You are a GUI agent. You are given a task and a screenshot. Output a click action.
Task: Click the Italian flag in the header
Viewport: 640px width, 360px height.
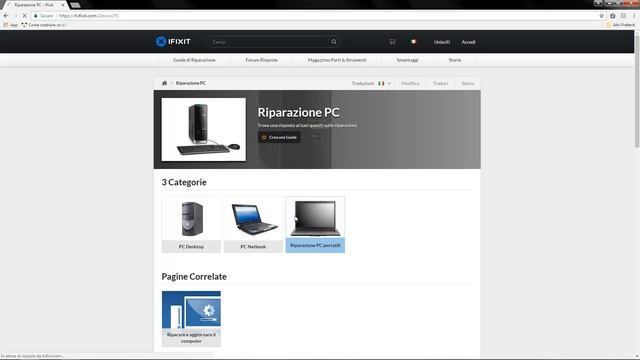click(x=413, y=42)
